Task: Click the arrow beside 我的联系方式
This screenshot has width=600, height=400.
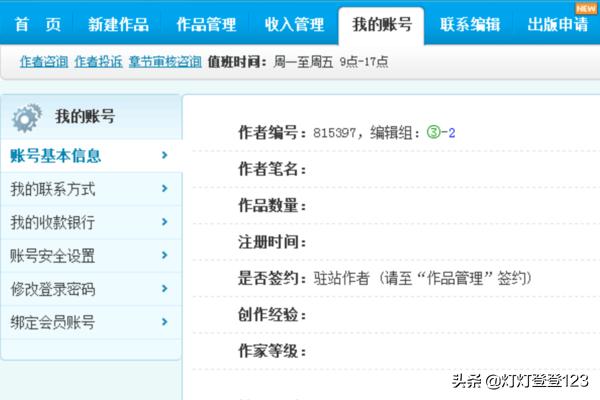Action: click(x=163, y=188)
